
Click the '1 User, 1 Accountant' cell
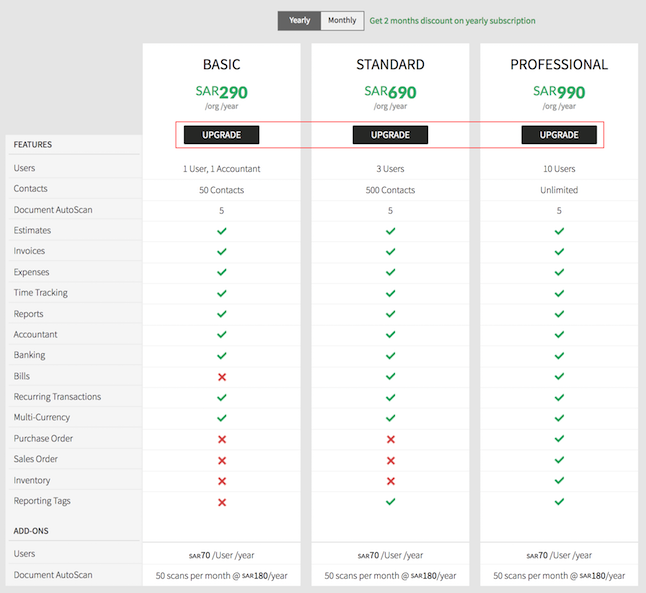(222, 169)
